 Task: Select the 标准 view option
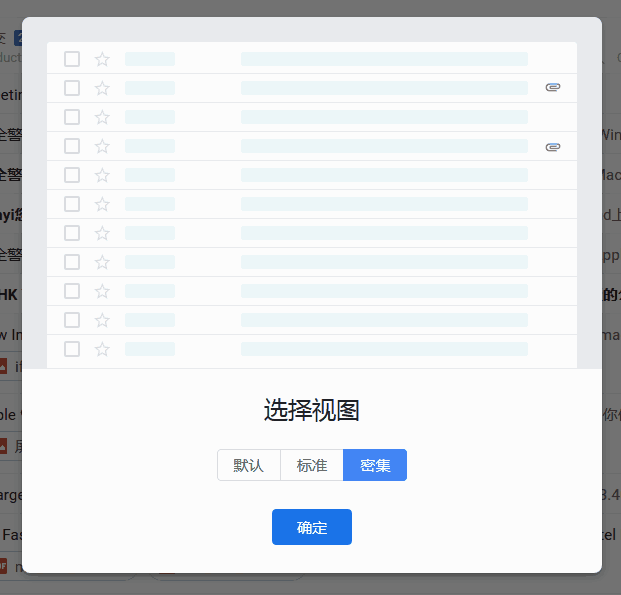(312, 465)
